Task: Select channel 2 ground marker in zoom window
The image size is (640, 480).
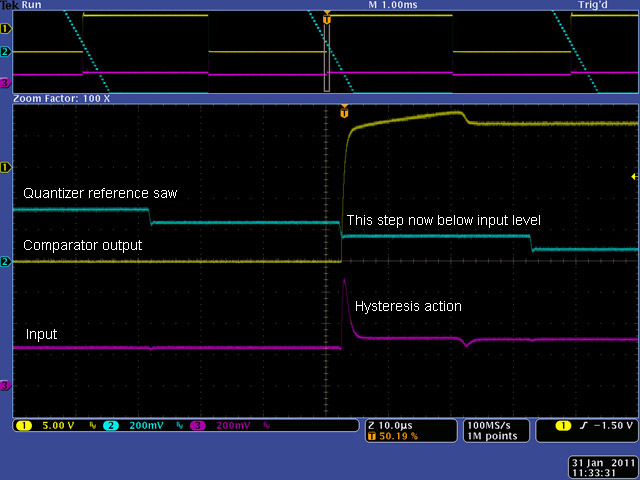Action: [x=5, y=262]
